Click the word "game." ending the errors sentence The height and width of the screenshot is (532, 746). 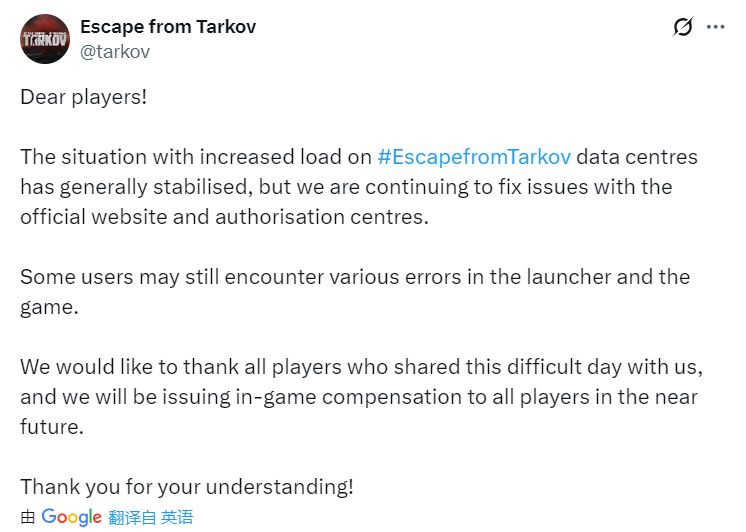coord(49,307)
